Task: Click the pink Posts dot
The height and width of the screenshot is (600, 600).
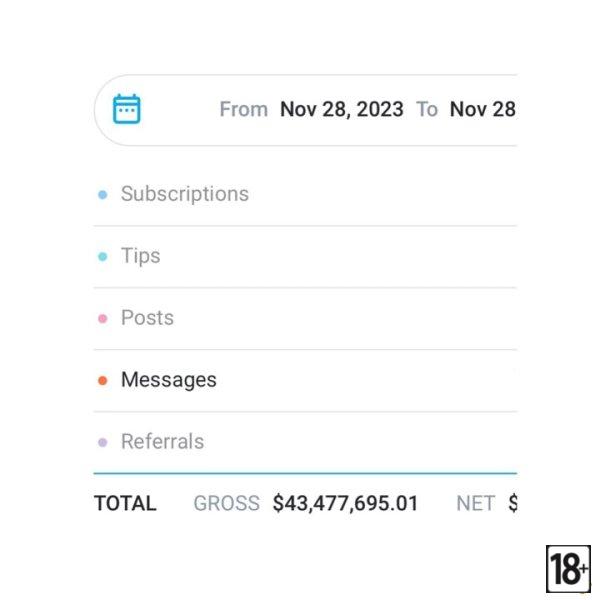Action: 102,319
